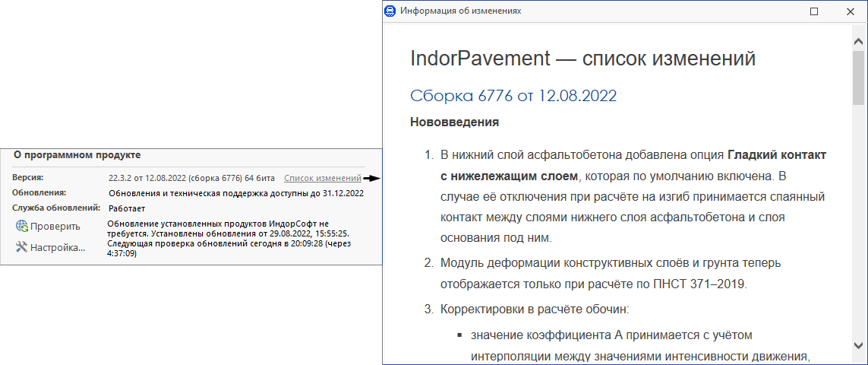Click the text about support until 31.12.2022

click(x=236, y=194)
